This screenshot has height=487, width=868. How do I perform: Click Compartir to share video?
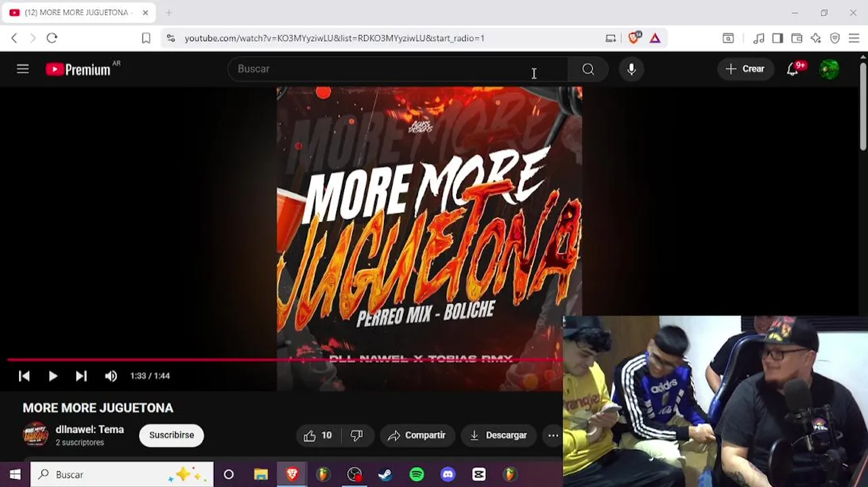(417, 436)
